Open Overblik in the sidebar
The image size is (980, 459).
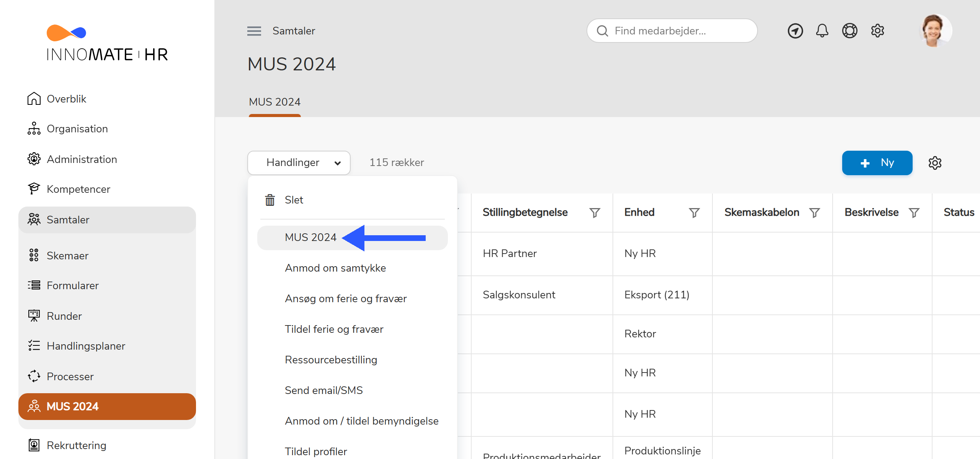point(107,99)
